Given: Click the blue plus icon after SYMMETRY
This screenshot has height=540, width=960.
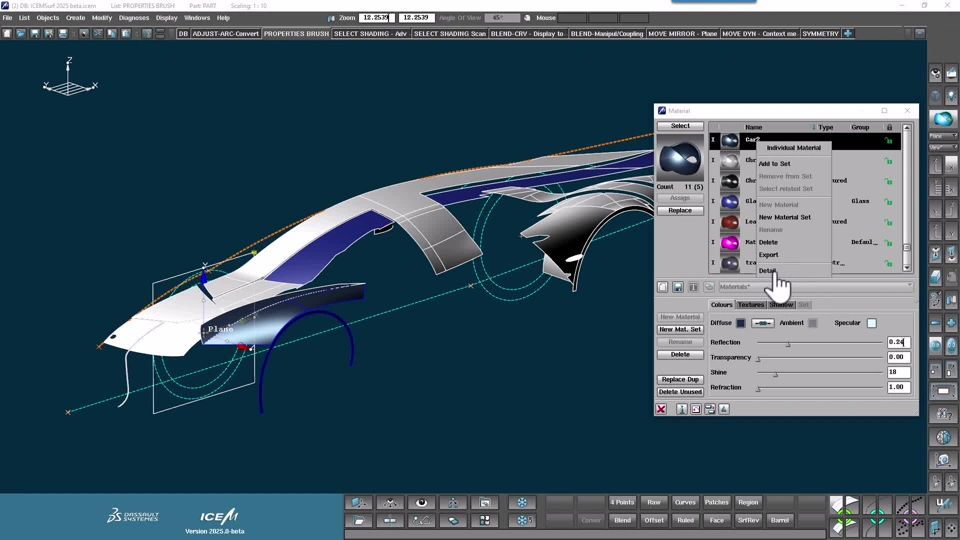Looking at the screenshot, I should pyautogui.click(x=848, y=34).
